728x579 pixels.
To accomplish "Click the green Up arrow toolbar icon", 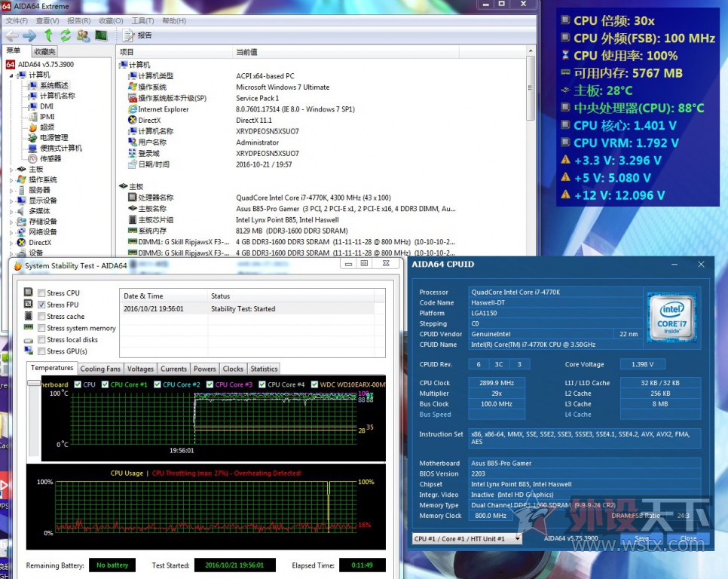I will pos(48,35).
